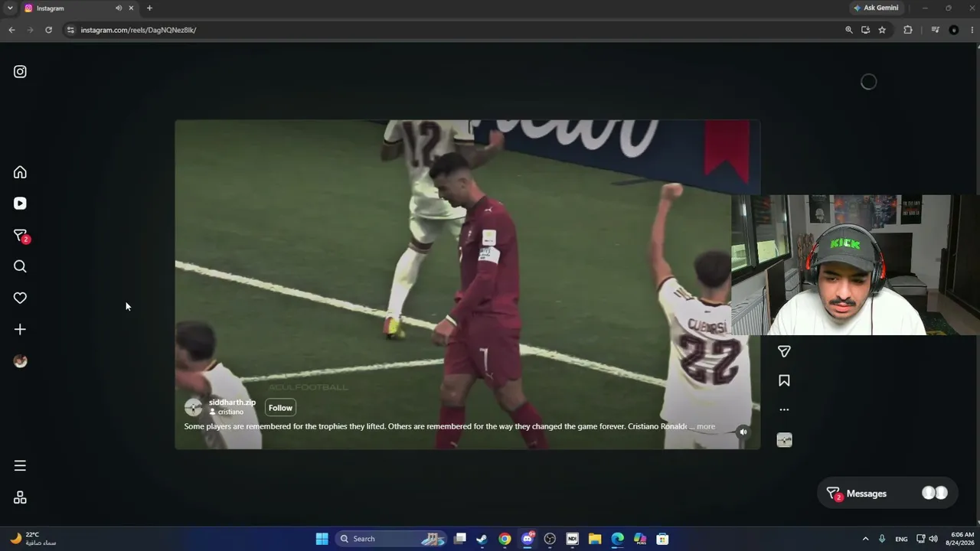
Task: Open profile avatar in the left sidebar
Action: (20, 361)
